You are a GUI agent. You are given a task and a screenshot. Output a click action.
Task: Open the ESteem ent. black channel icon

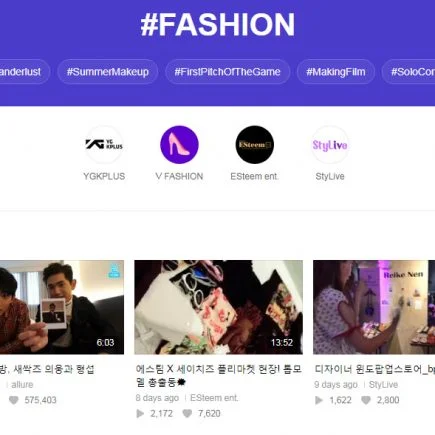(255, 145)
